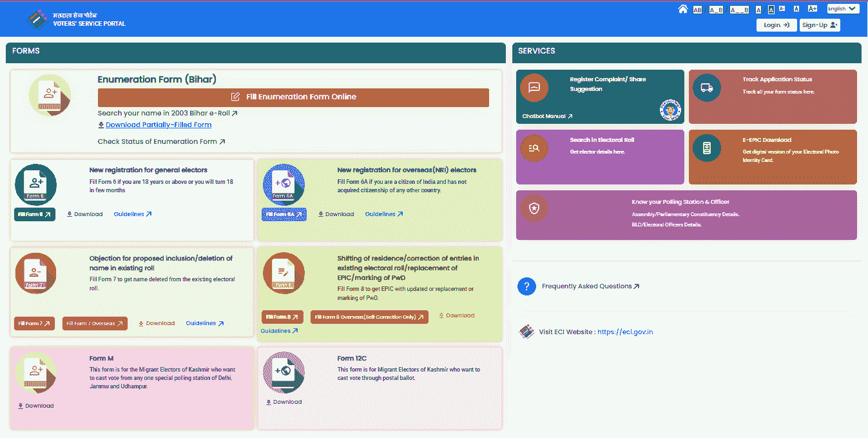Click the Fill Form 6A button
This screenshot has height=438, width=868.
pyautogui.click(x=284, y=214)
